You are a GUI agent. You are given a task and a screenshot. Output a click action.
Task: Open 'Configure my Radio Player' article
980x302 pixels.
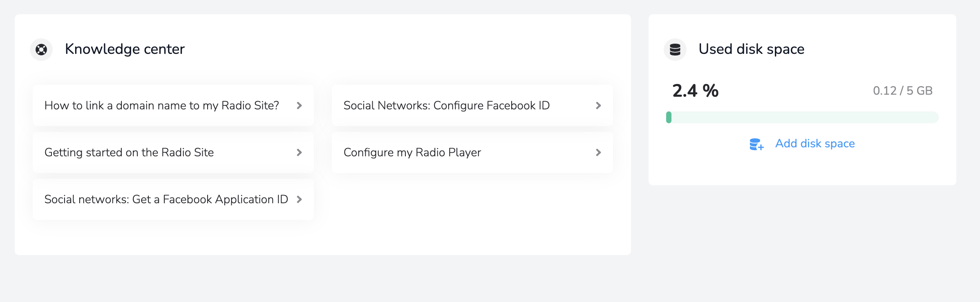pos(412,153)
